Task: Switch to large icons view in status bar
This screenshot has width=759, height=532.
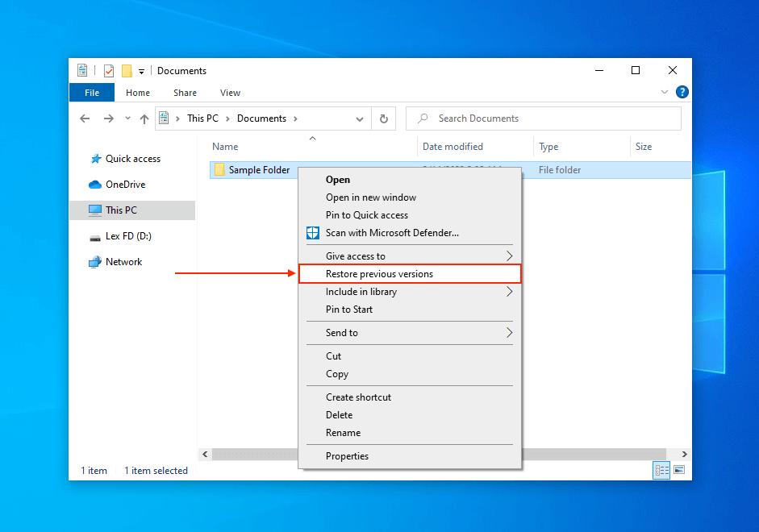Action: 679,470
